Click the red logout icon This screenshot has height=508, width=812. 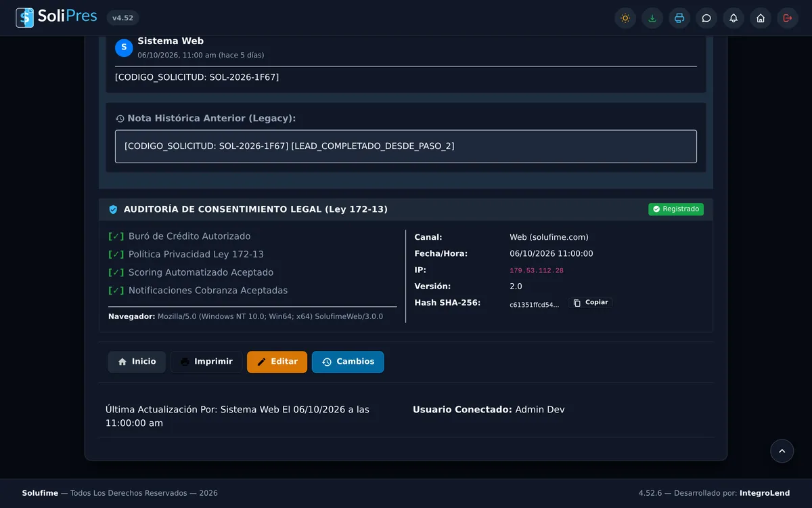(x=788, y=18)
